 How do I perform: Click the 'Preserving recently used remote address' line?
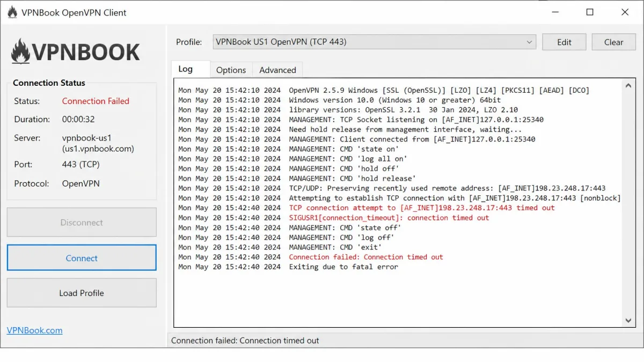tap(392, 188)
